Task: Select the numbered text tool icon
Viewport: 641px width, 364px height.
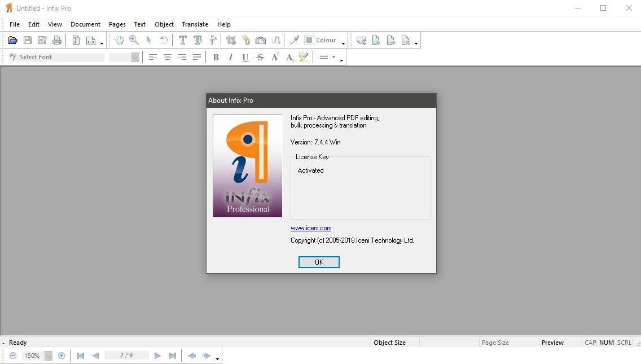Action: [213, 40]
